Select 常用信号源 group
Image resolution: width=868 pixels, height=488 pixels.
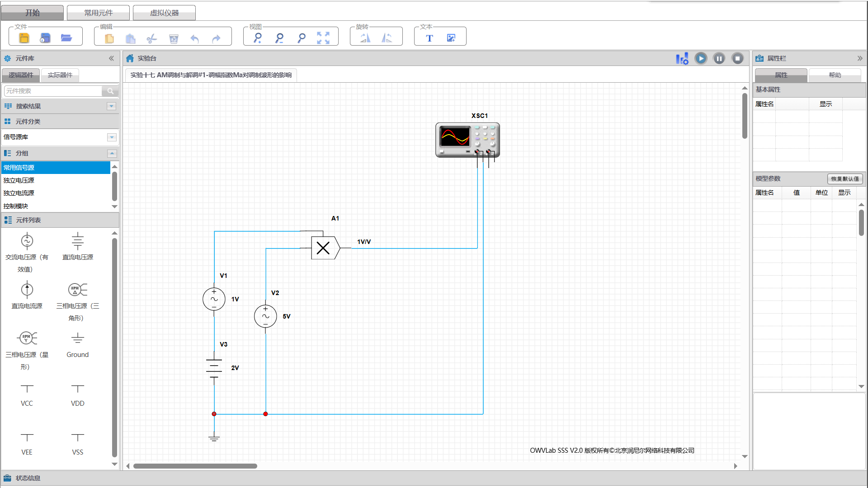click(56, 168)
